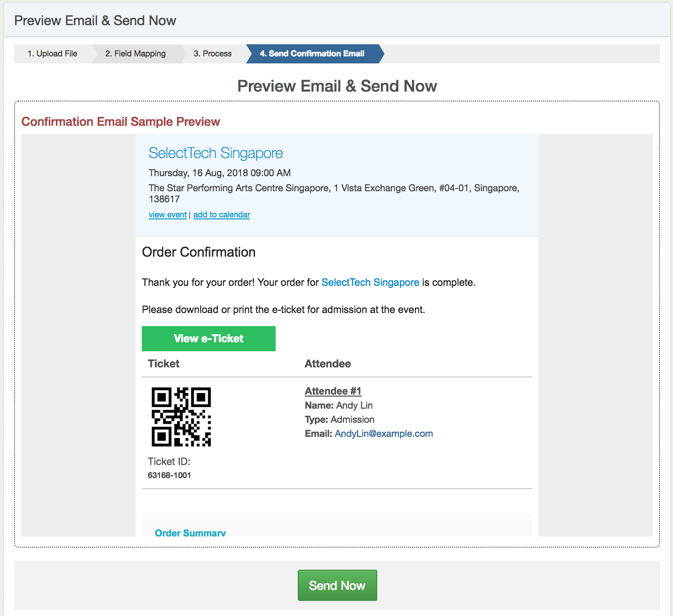Click the Order Confirmation heading
The height and width of the screenshot is (616, 673).
tap(199, 252)
